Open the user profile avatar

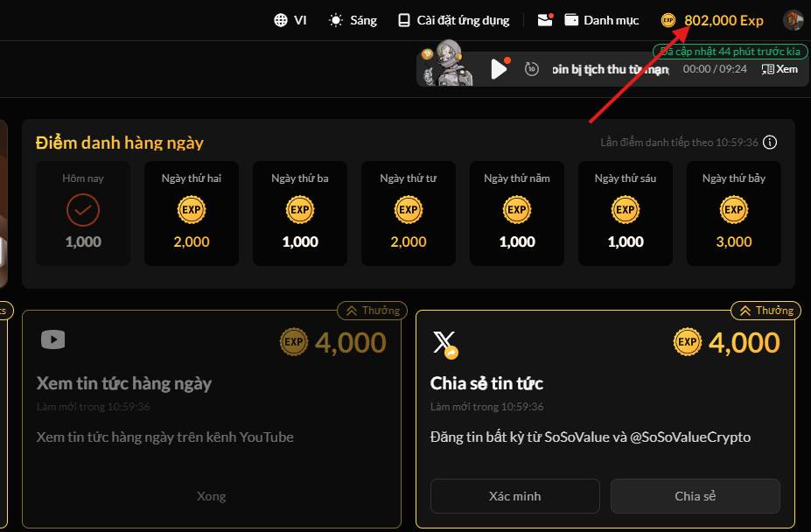click(x=793, y=20)
